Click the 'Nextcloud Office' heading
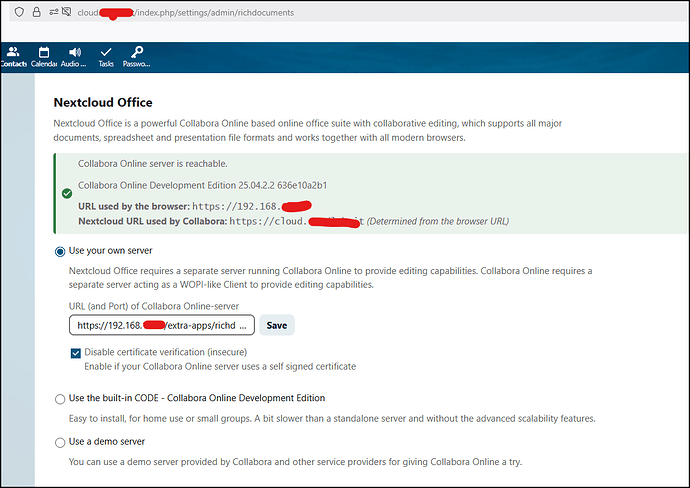This screenshot has width=690, height=488. (103, 103)
